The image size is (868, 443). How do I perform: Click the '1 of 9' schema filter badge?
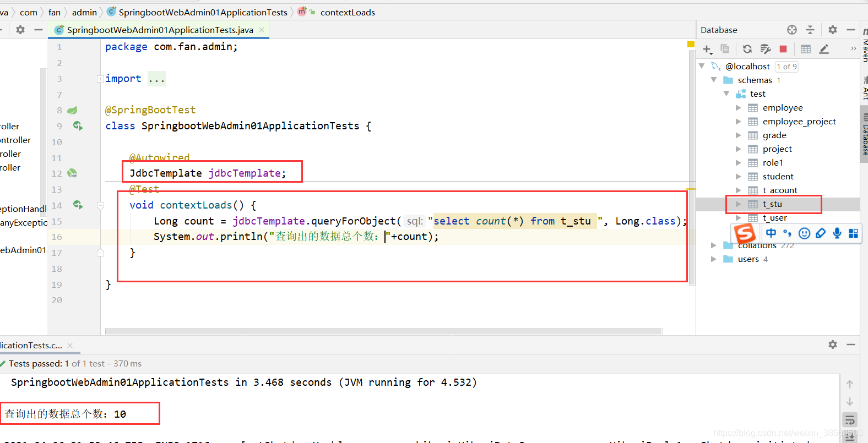point(786,67)
